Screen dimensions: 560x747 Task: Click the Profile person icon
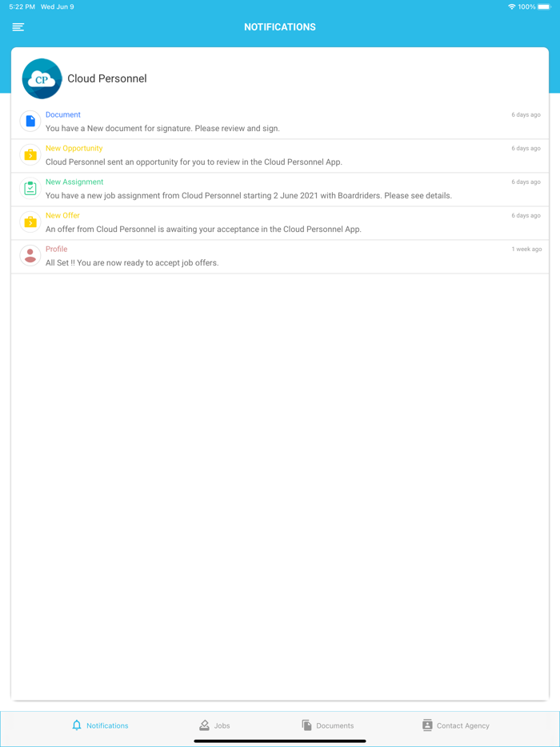click(x=30, y=255)
